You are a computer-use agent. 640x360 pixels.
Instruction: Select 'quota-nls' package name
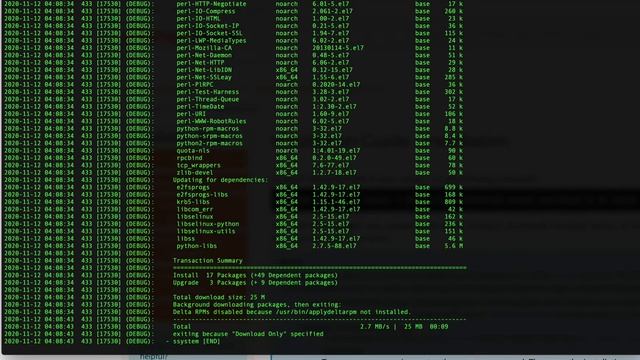(x=193, y=151)
